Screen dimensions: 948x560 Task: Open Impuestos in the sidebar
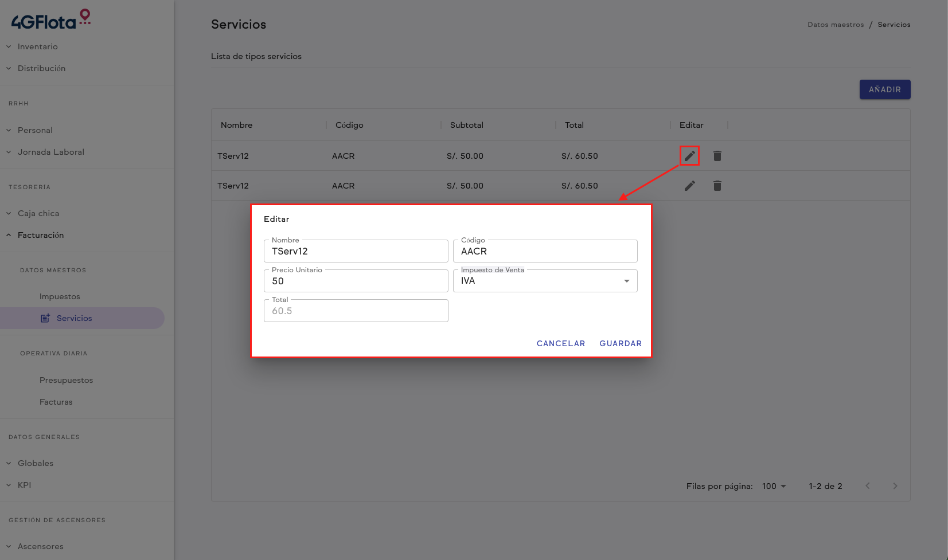click(x=60, y=296)
